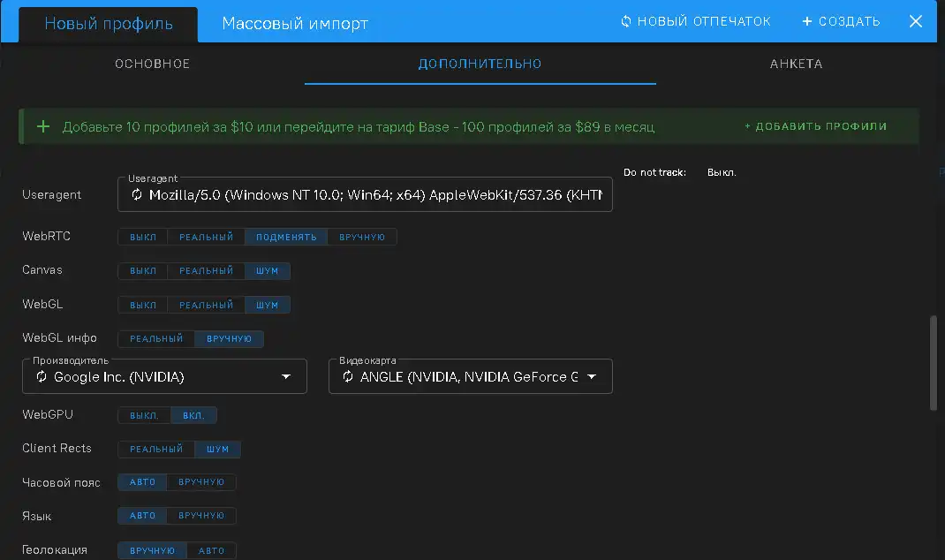Set Геолокация to ВРУЧНУЮ
The width and height of the screenshot is (945, 560).
click(152, 550)
